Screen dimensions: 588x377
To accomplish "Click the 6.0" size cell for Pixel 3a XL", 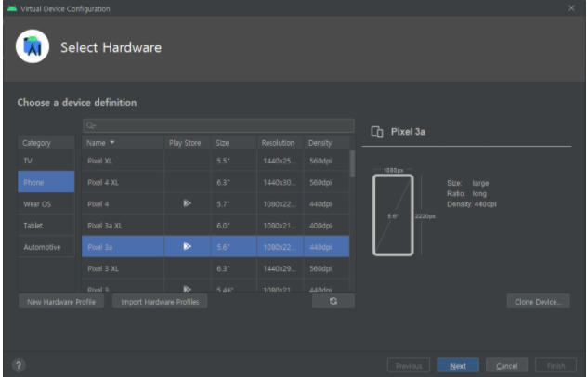I will coord(234,226).
